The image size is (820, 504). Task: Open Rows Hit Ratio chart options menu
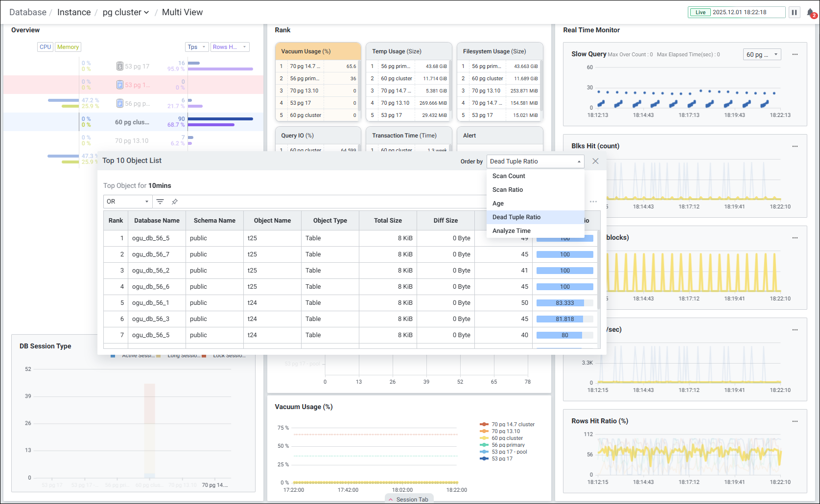coord(795,421)
